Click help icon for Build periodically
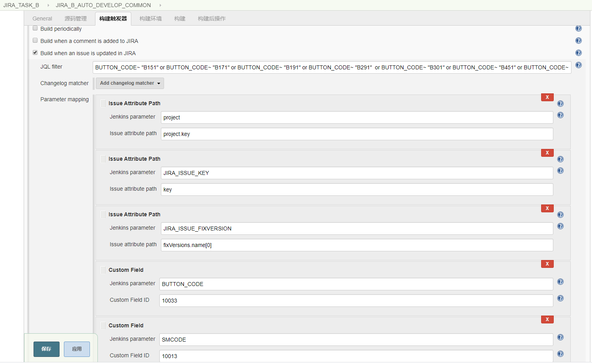592x364 pixels. click(578, 28)
